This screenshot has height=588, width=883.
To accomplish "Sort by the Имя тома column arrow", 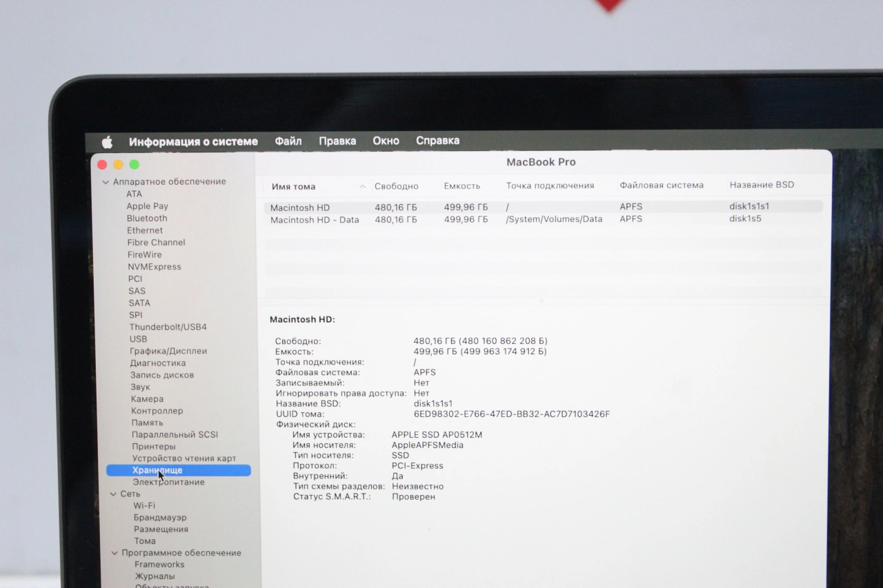I will coord(363,187).
